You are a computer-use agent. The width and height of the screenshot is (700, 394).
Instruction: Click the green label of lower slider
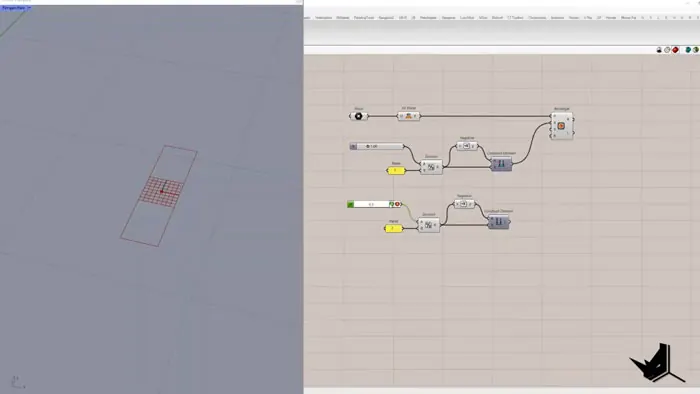coord(350,204)
